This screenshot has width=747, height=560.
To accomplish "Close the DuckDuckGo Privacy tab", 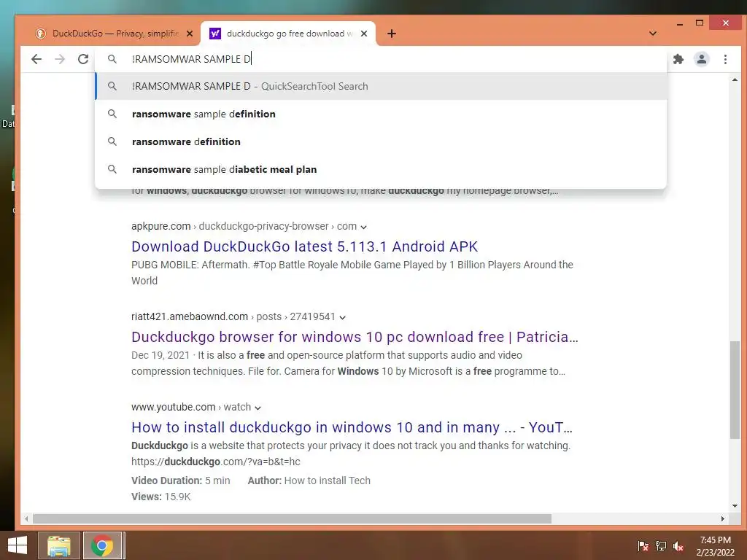I will pyautogui.click(x=190, y=34).
